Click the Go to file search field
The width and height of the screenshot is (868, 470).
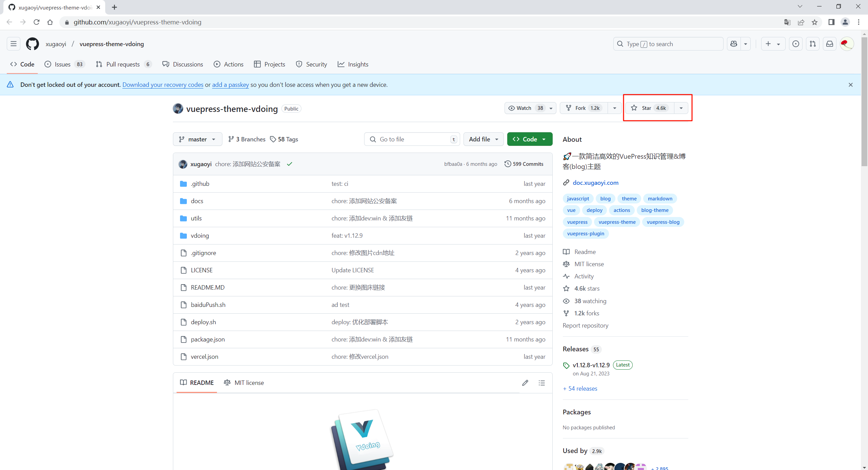[x=412, y=139]
